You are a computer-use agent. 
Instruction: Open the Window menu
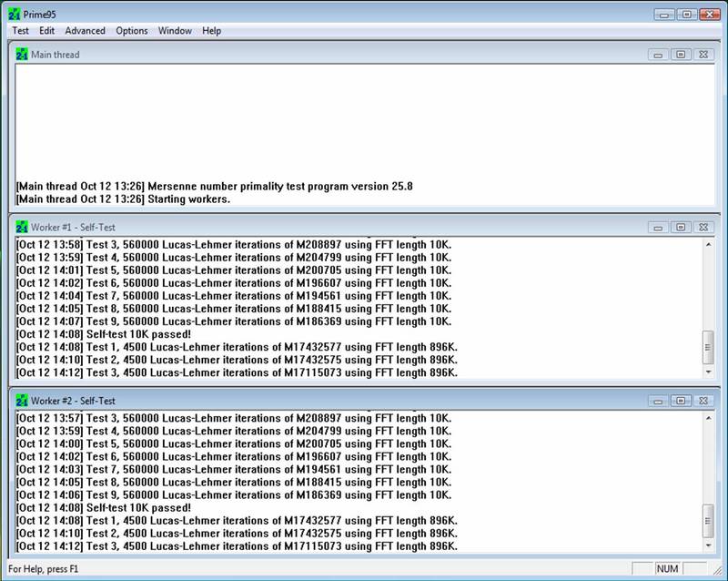[175, 30]
